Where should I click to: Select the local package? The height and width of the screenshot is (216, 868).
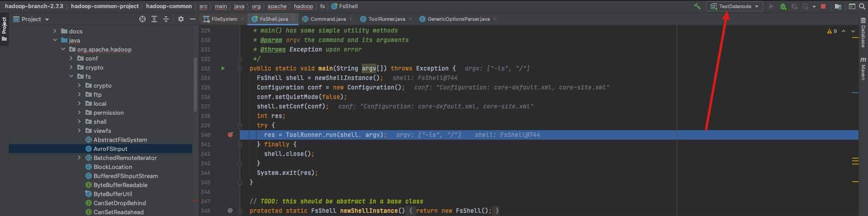(100, 103)
